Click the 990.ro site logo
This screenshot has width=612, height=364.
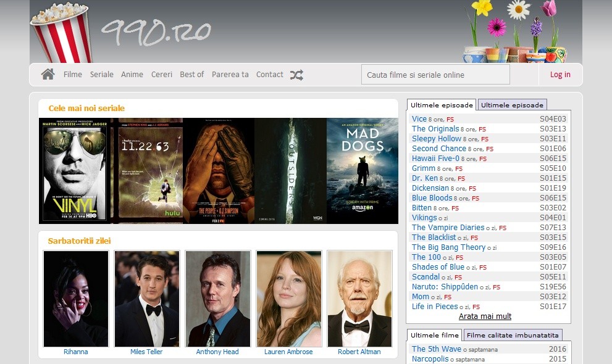156,32
